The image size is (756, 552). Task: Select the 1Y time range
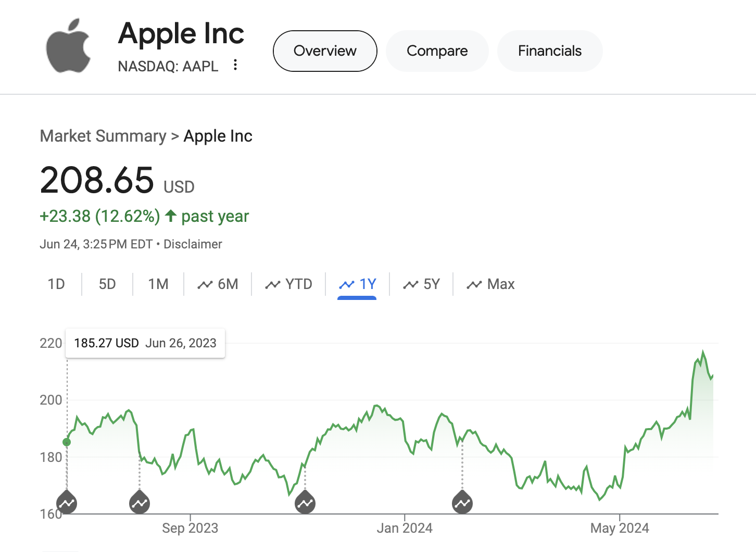point(357,284)
